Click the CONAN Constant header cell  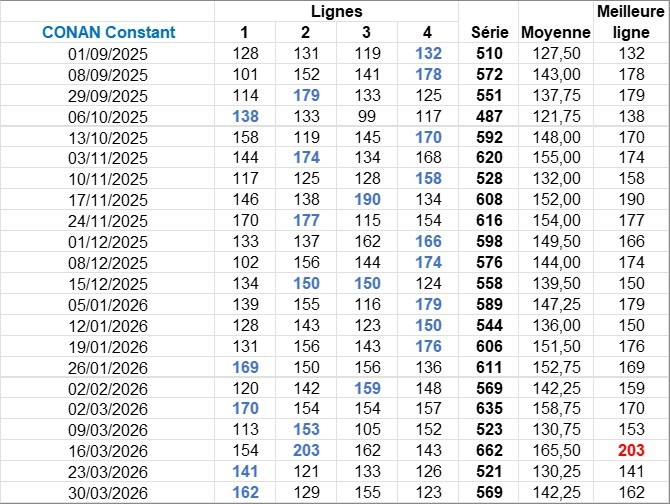(x=108, y=32)
